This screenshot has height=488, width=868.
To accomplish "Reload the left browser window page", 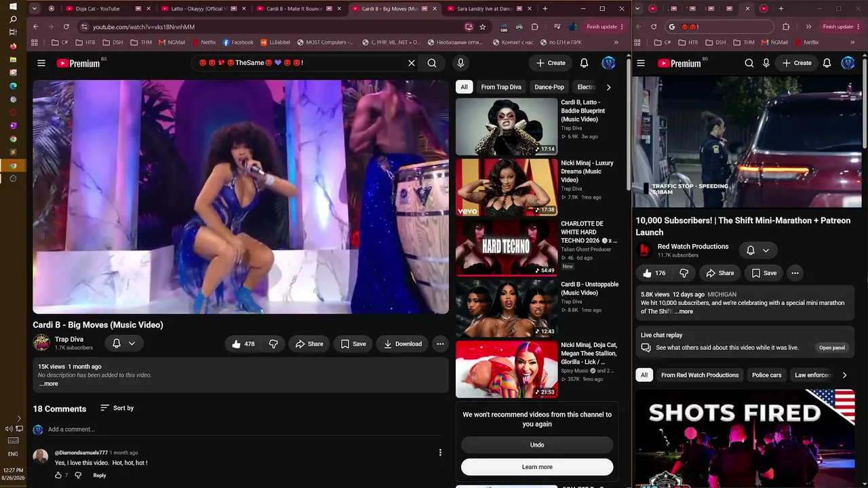I will pyautogui.click(x=66, y=26).
